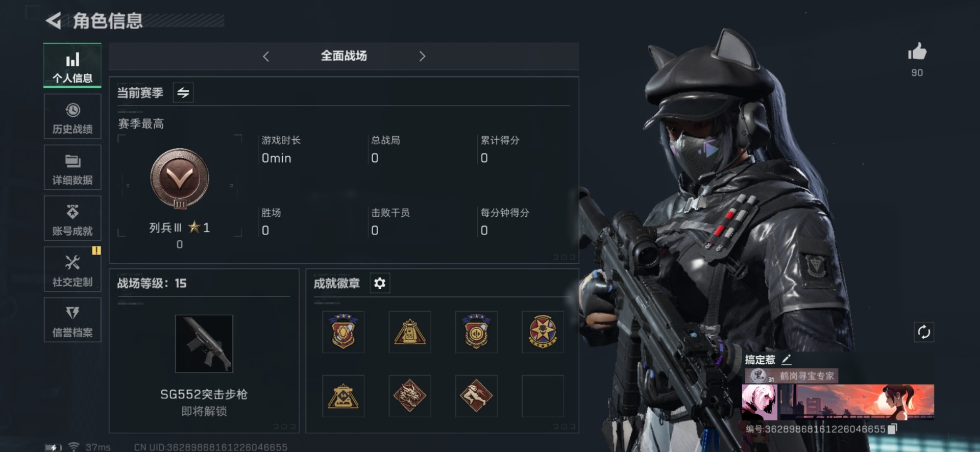Open the 全面战场 mode selector
Viewport: 980px width, 452px height.
click(x=344, y=56)
